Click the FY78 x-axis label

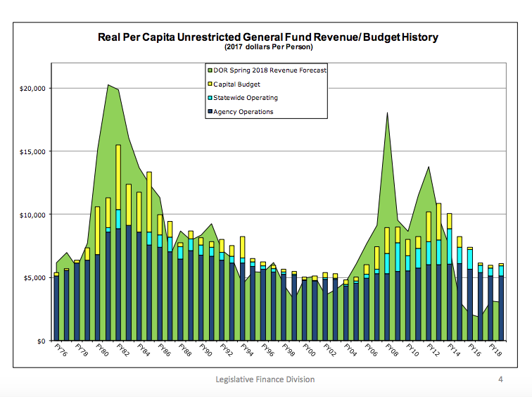[x=82, y=350]
